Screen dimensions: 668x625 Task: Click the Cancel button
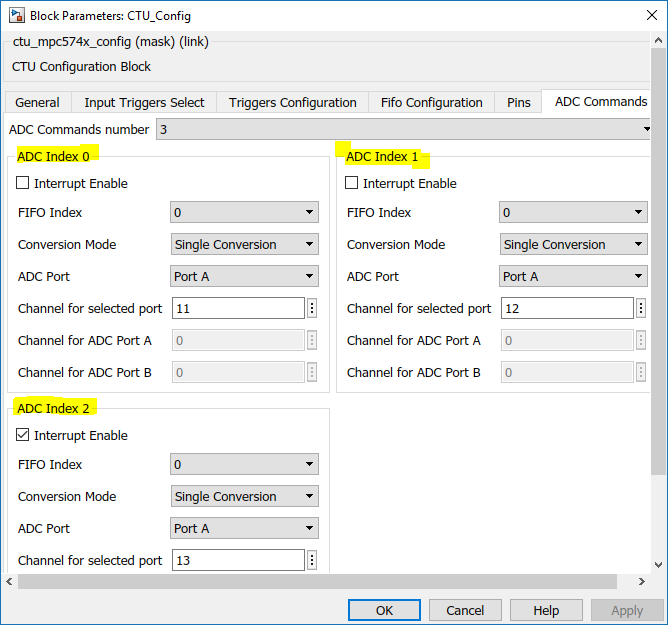tap(465, 610)
